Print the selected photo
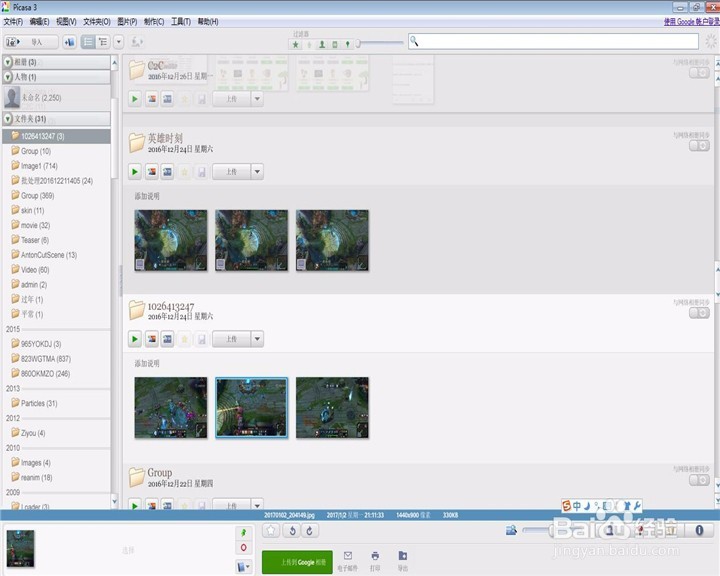The height and width of the screenshot is (576, 720). coord(375,561)
